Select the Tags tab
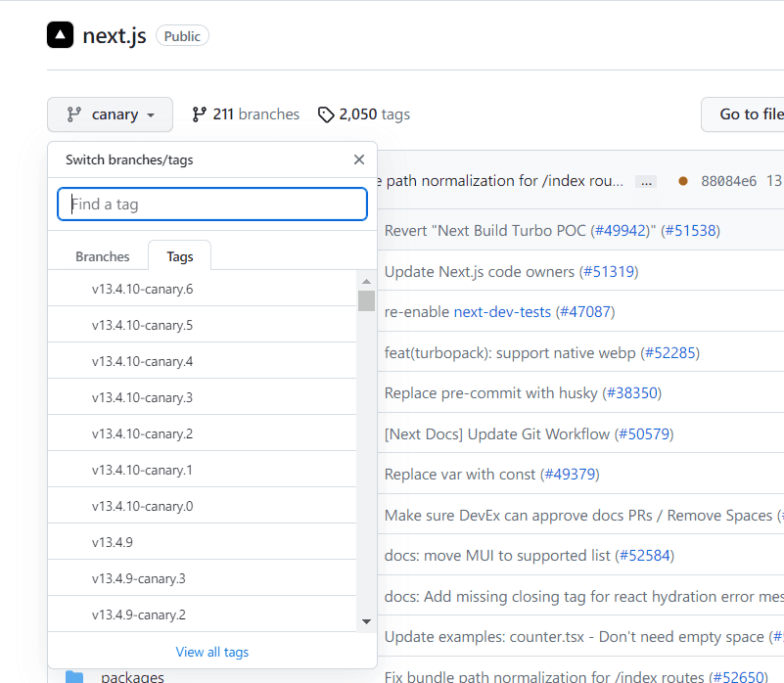784x683 pixels. [179, 255]
